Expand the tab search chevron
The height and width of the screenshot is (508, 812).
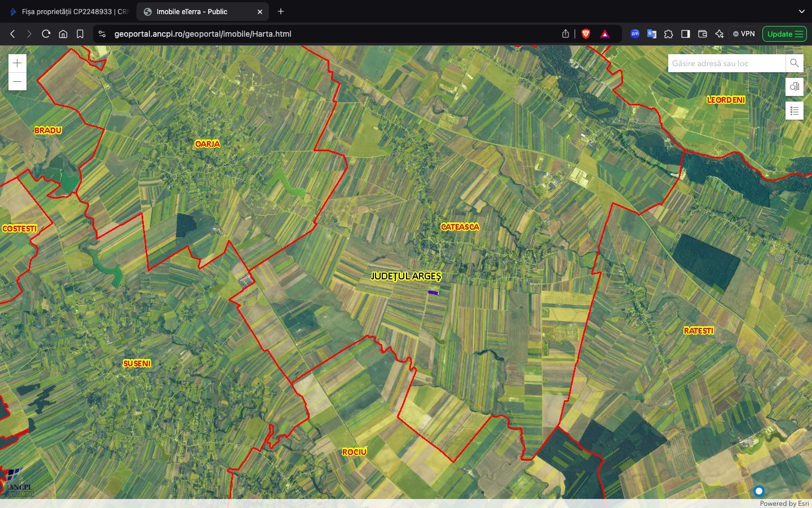(801, 11)
